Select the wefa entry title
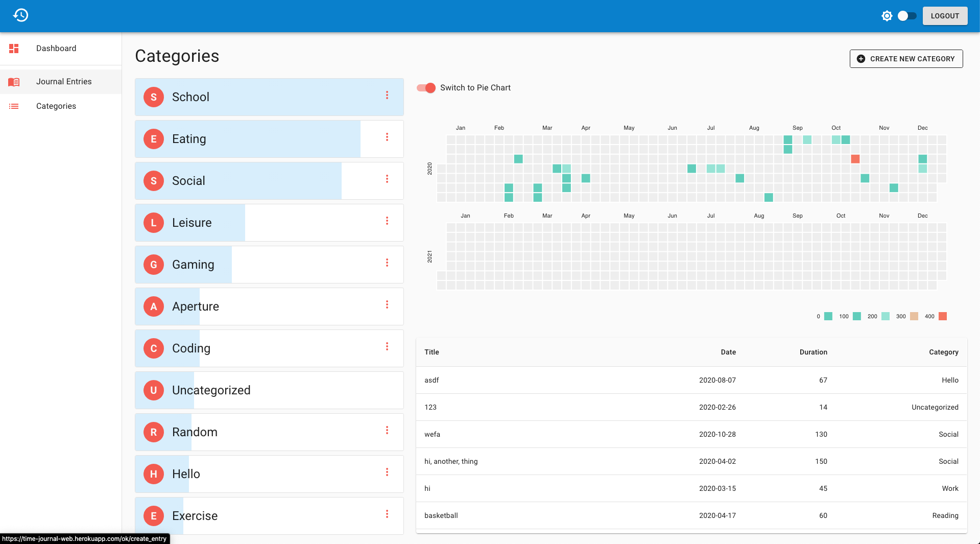Screen dimensions: 980x544 (x=432, y=434)
